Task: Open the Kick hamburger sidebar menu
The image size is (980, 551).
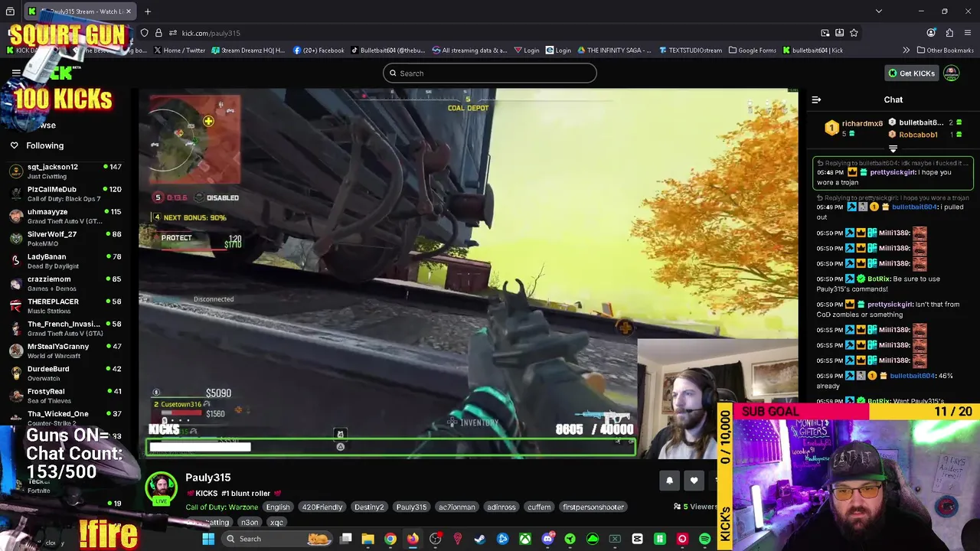Action: [x=16, y=73]
